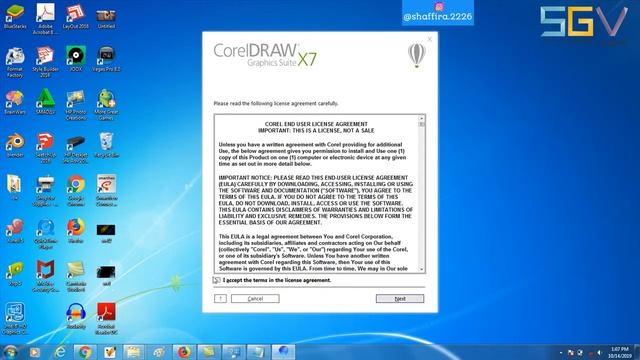Image resolution: width=640 pixels, height=360 pixels.
Task: Launch the Blender desktop shortcut
Action: pyautogui.click(x=15, y=145)
